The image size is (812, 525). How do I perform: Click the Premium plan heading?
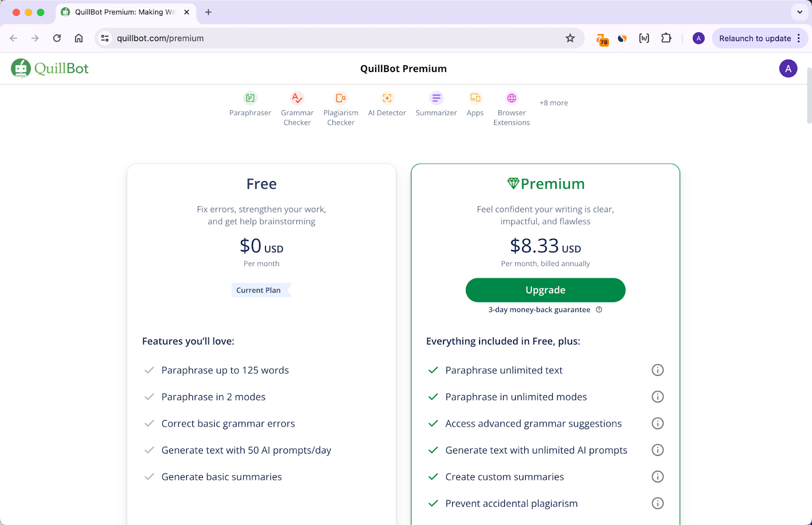pyautogui.click(x=546, y=184)
